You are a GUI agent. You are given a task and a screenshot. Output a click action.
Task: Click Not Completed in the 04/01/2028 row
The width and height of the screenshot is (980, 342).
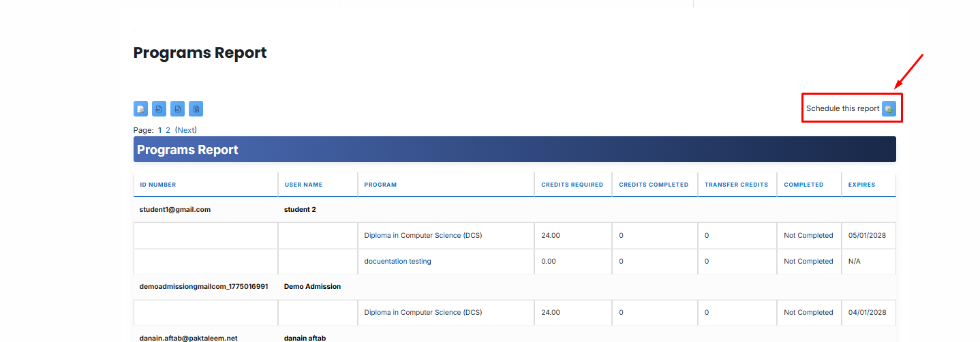pyautogui.click(x=808, y=313)
